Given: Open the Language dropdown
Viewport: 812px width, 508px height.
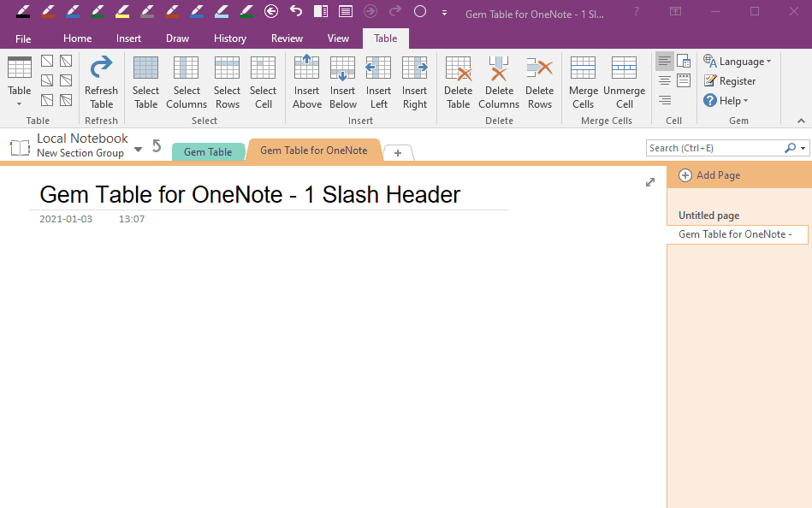Looking at the screenshot, I should tap(738, 61).
